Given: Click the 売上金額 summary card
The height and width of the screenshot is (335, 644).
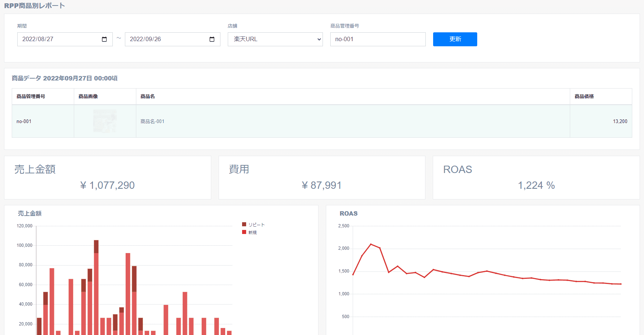Looking at the screenshot, I should 107,177.
